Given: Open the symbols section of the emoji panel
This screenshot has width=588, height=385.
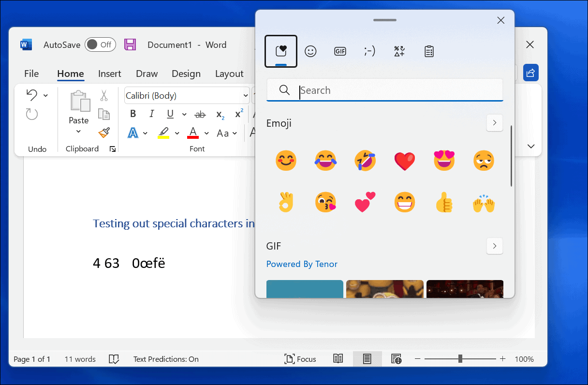Looking at the screenshot, I should tap(399, 51).
